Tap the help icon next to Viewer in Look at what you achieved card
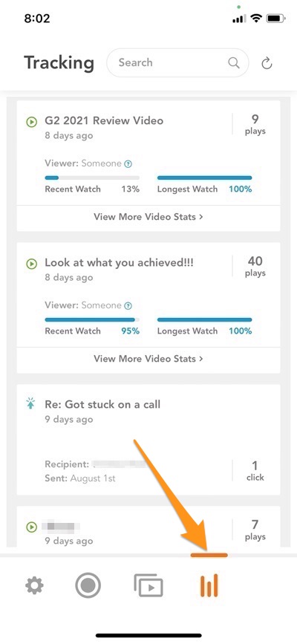Screen dimensions: 297x644 coord(128,306)
